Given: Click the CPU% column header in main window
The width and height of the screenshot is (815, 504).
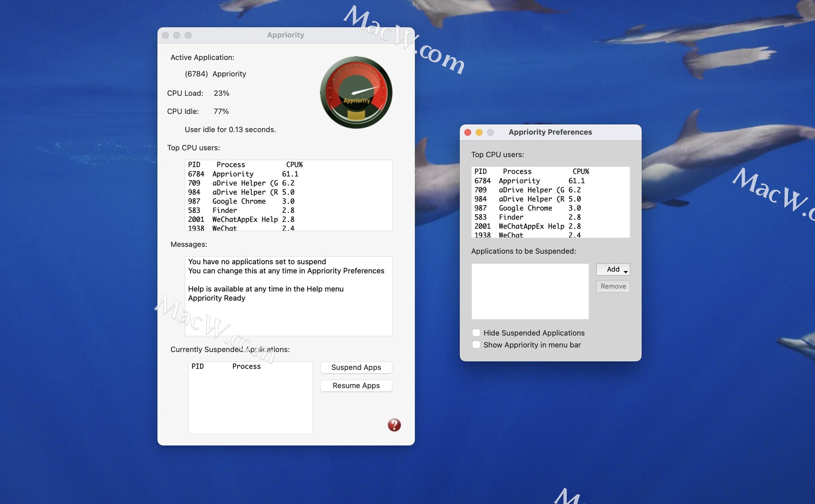Looking at the screenshot, I should coord(294,165).
